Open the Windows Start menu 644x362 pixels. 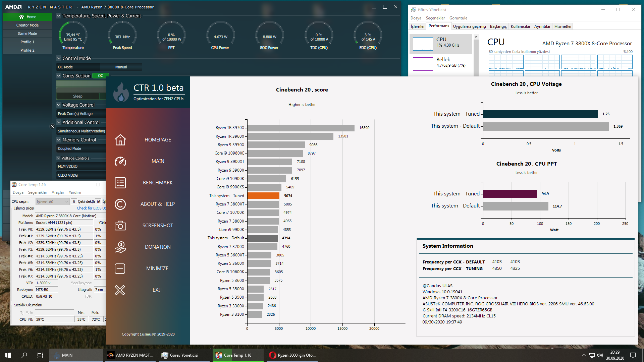tap(8, 355)
